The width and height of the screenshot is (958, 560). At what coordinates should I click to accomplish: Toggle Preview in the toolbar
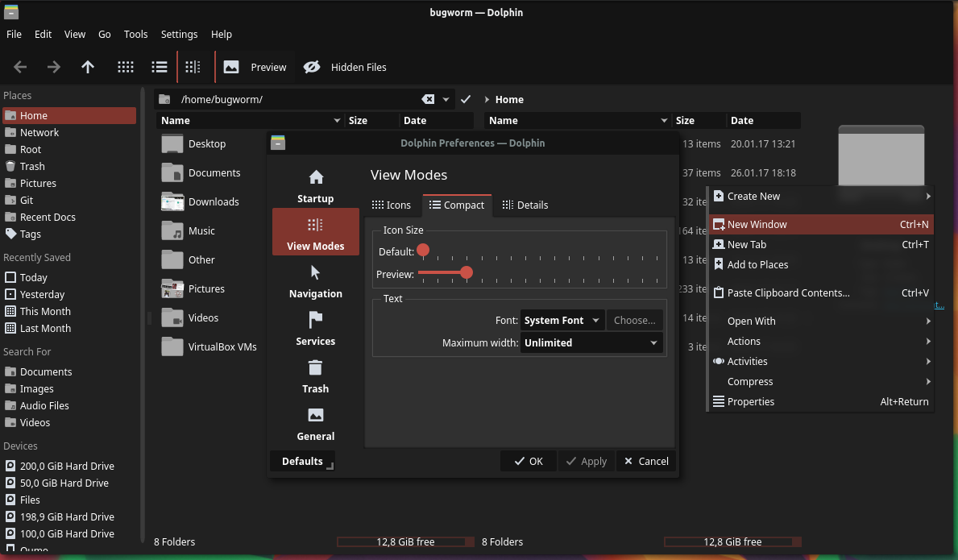click(255, 67)
